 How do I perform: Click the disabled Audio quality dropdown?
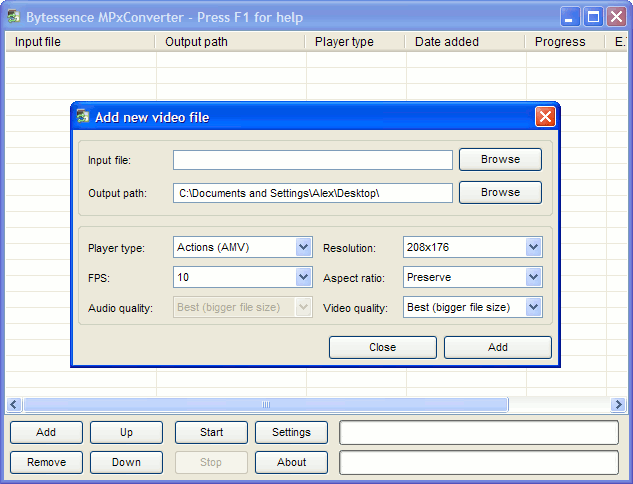click(x=243, y=307)
